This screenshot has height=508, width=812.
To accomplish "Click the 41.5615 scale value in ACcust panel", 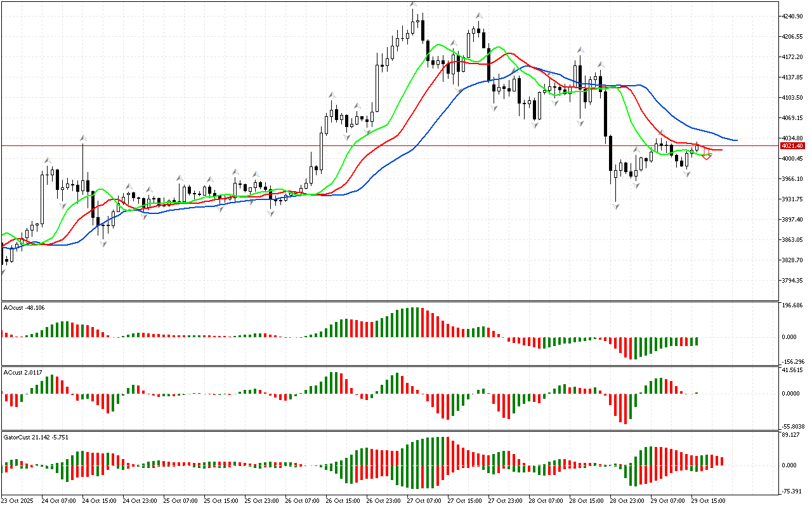I will click(793, 370).
